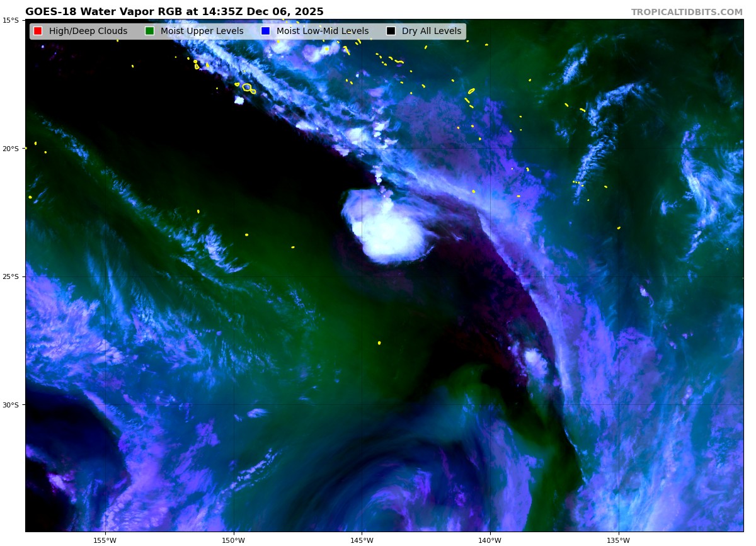This screenshot has height=546, width=756.
Task: Select the "Dry All Levels" legend label
Action: tap(432, 31)
